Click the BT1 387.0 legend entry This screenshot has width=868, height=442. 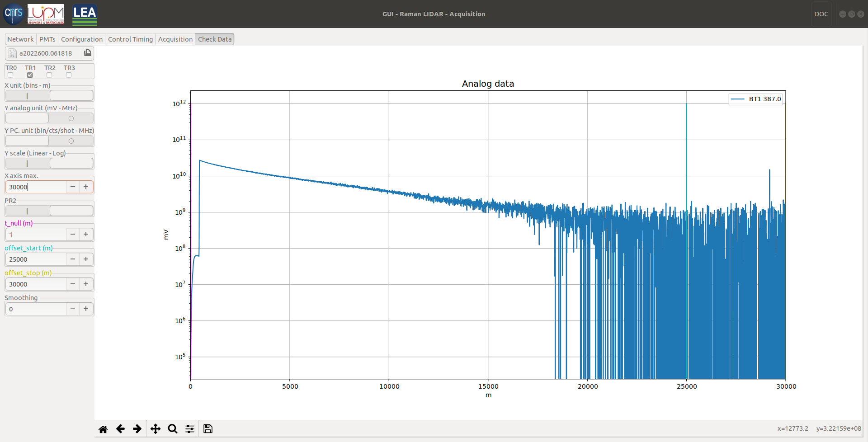pos(756,99)
